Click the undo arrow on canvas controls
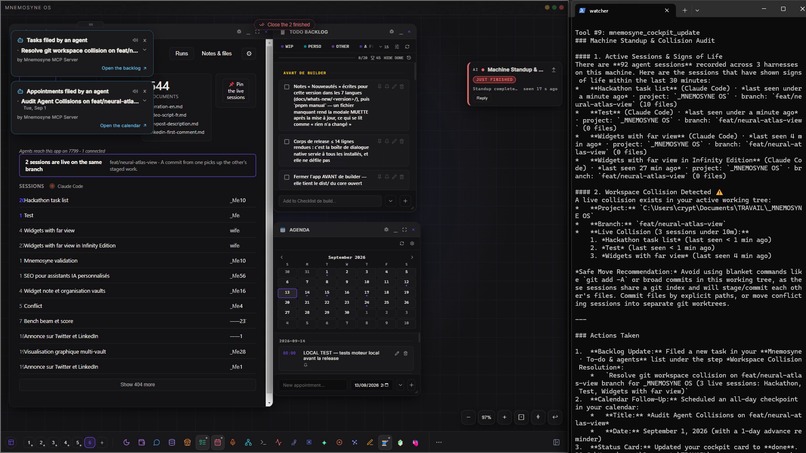The height and width of the screenshot is (453, 806). pos(555,417)
